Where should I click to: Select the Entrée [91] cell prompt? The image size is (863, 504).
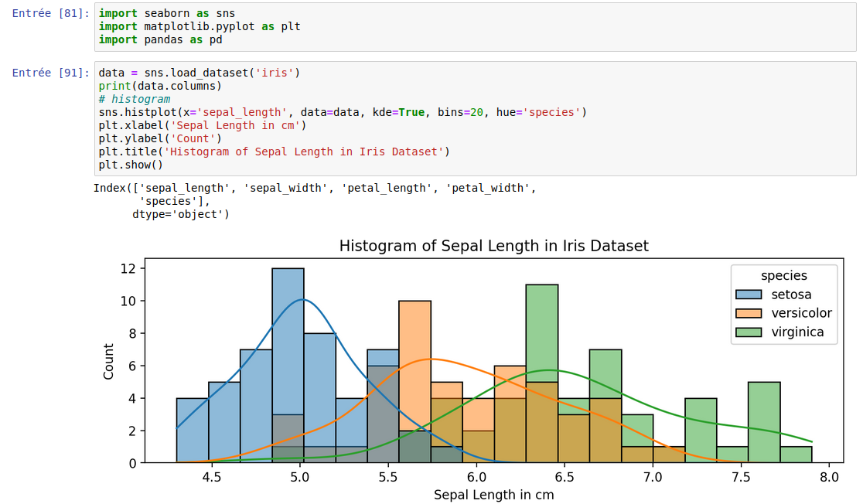pos(51,73)
